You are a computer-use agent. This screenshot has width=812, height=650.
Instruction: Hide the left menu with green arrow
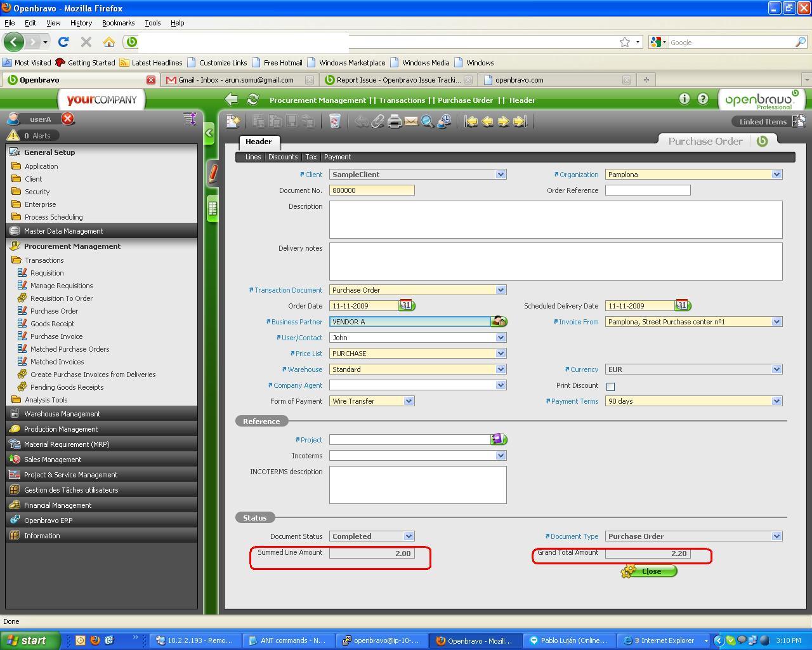pyautogui.click(x=209, y=133)
